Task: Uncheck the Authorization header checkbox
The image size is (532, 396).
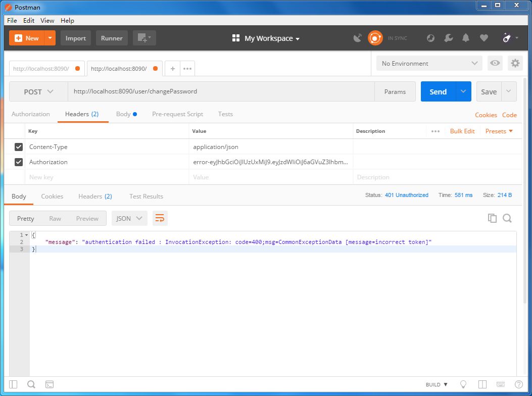Action: click(x=19, y=162)
